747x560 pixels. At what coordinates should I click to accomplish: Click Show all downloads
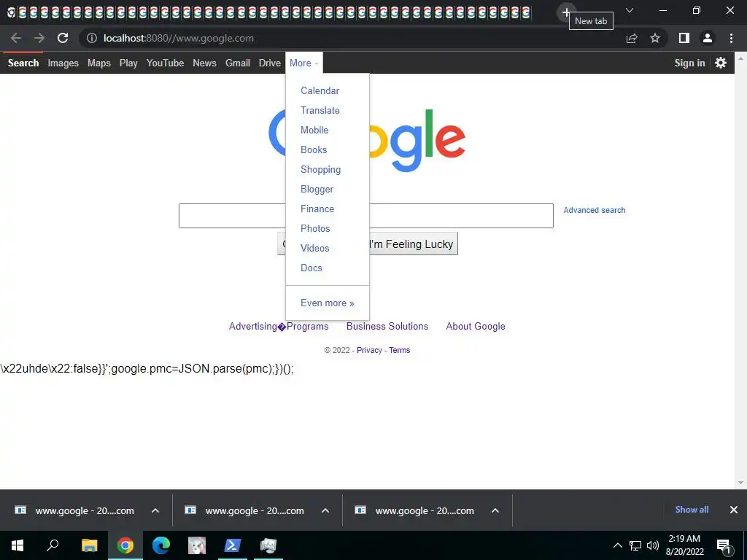point(692,510)
